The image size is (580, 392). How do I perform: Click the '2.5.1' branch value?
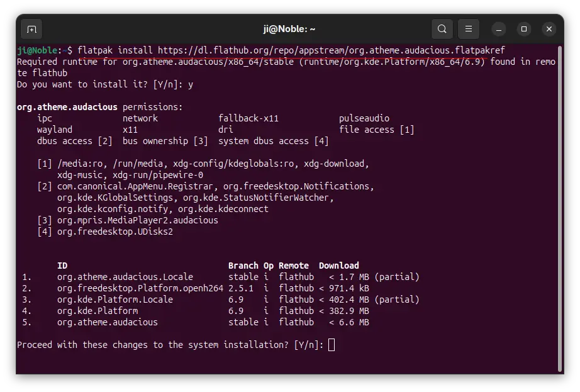pos(241,288)
